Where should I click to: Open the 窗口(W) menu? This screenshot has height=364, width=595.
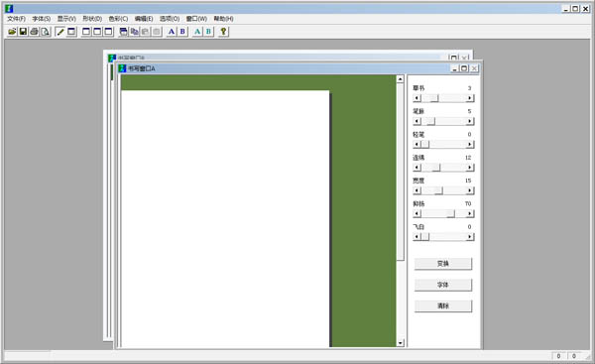pos(196,19)
